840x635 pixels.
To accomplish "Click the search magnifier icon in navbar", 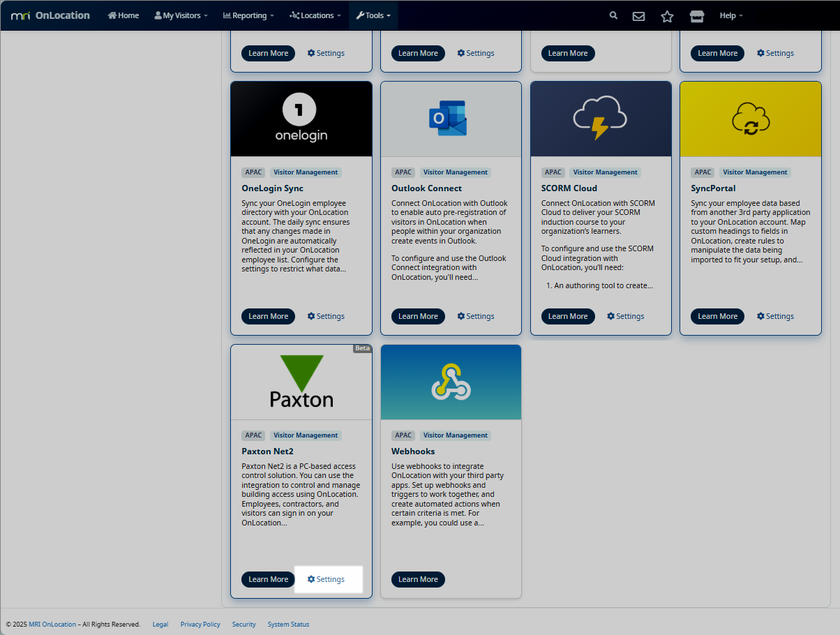I will click(x=613, y=15).
